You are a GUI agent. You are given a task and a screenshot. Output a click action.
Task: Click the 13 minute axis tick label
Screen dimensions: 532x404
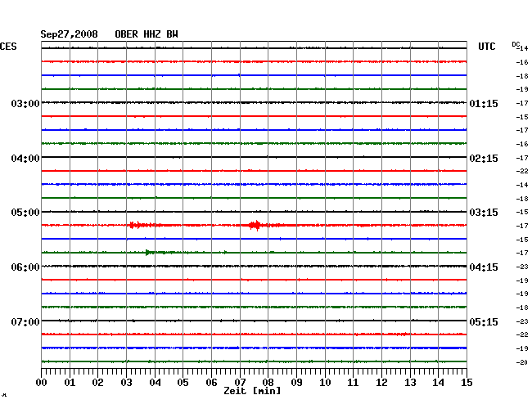point(410,382)
